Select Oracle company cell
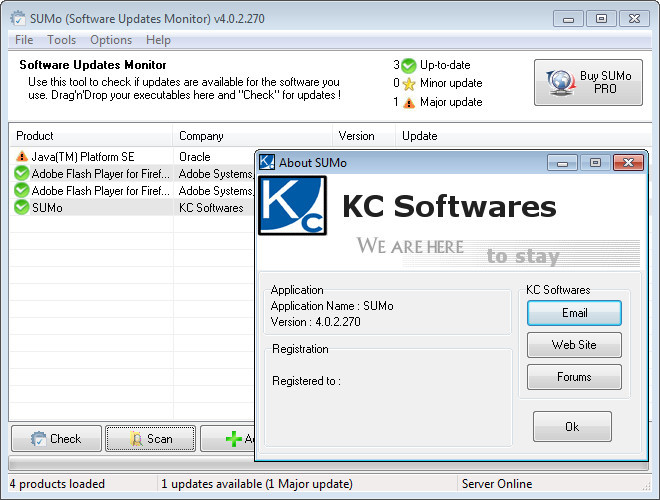The height and width of the screenshot is (500, 660). click(x=194, y=157)
